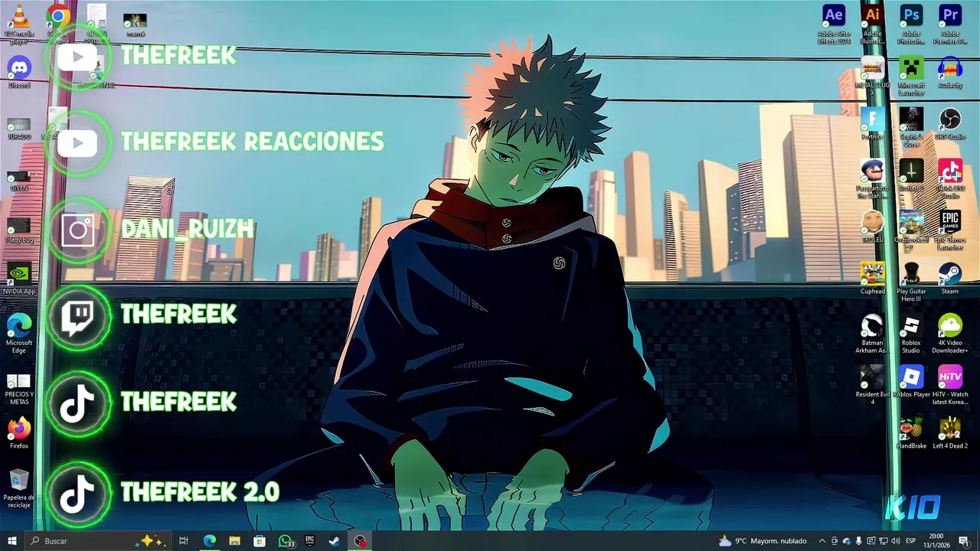The image size is (980, 551).
Task: Open Roblox Player desktop icon
Action: 911,381
